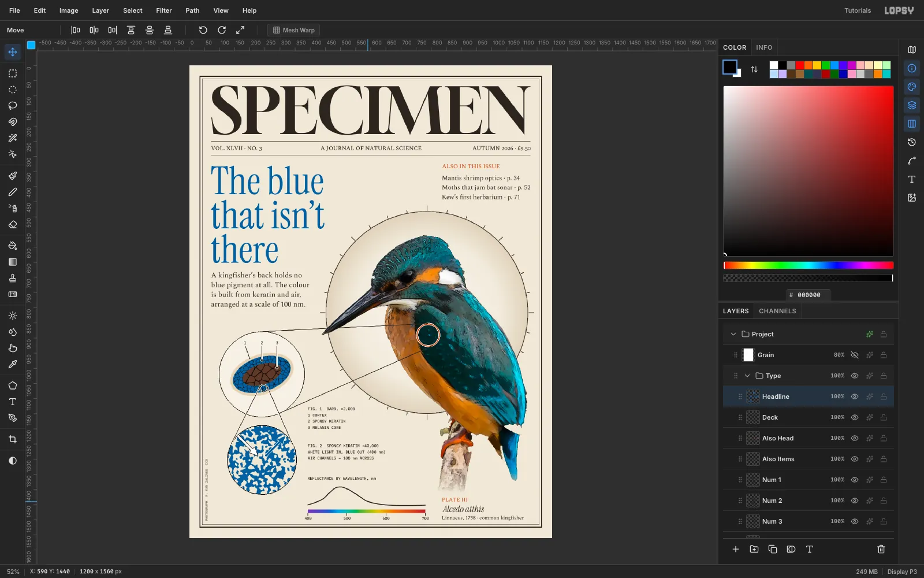
Task: Open the Layer menu
Action: [100, 10]
